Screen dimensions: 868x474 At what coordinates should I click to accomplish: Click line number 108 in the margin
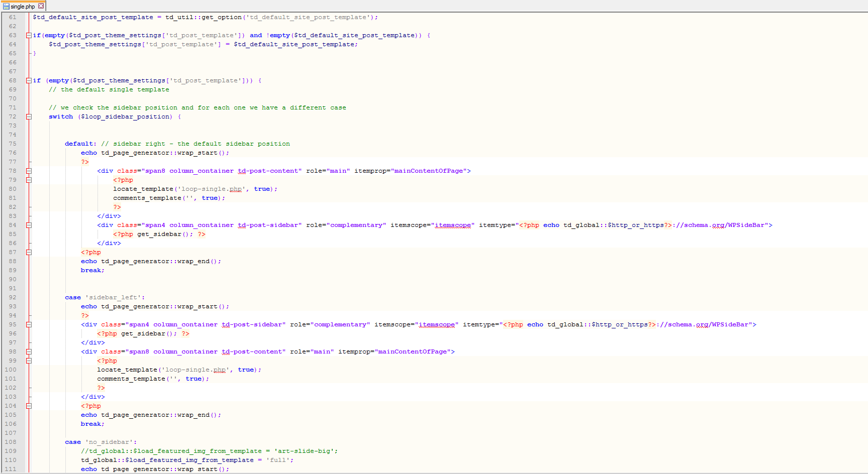[11, 442]
